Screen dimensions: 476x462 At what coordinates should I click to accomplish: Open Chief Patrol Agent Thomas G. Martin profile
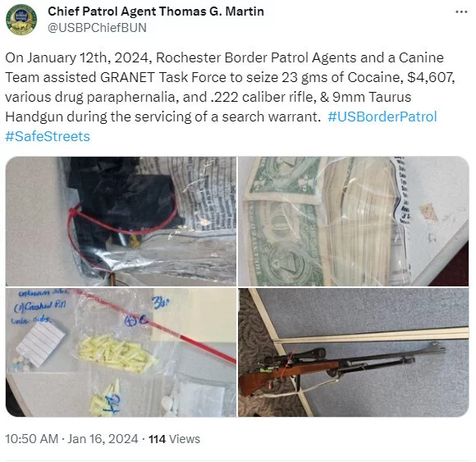(x=156, y=11)
